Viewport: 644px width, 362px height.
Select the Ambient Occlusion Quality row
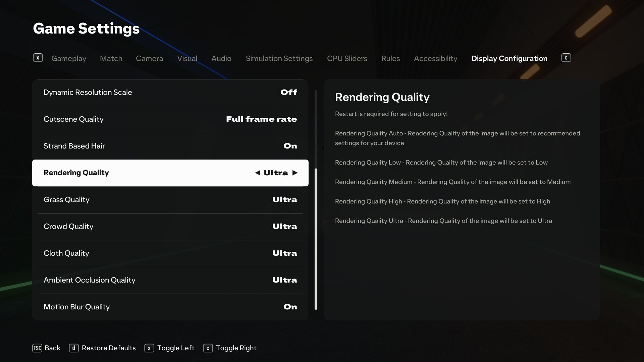[x=170, y=280]
